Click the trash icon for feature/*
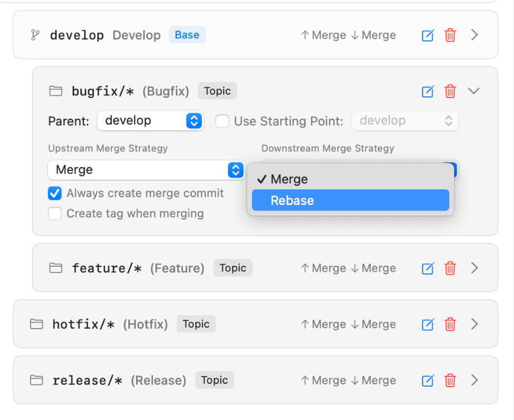 coord(450,268)
